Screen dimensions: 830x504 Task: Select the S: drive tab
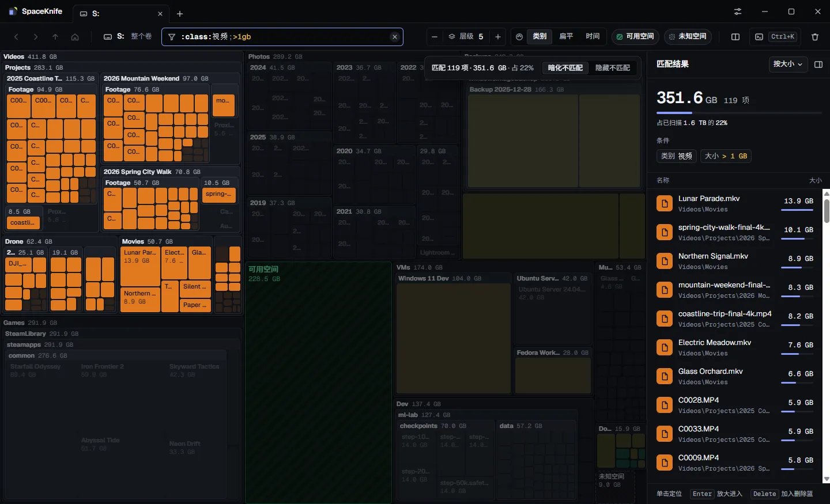[x=120, y=13]
